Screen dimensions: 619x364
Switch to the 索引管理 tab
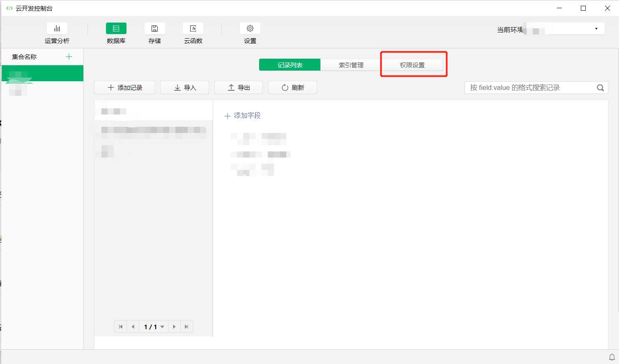(x=351, y=65)
